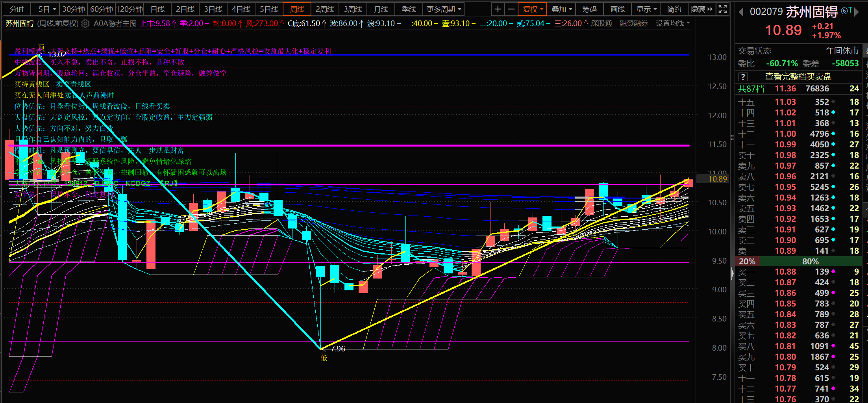The height and width of the screenshot is (403, 868).
Task: Click 买五 price 10.84
Action: [x=785, y=314]
